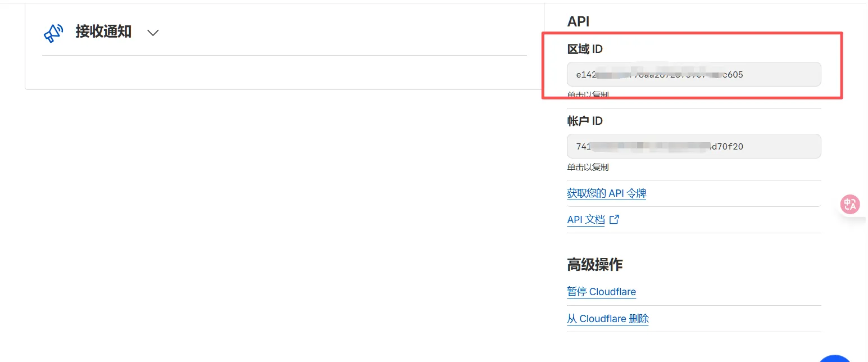Choose the 从 Cloudflare 删除 link

click(607, 319)
